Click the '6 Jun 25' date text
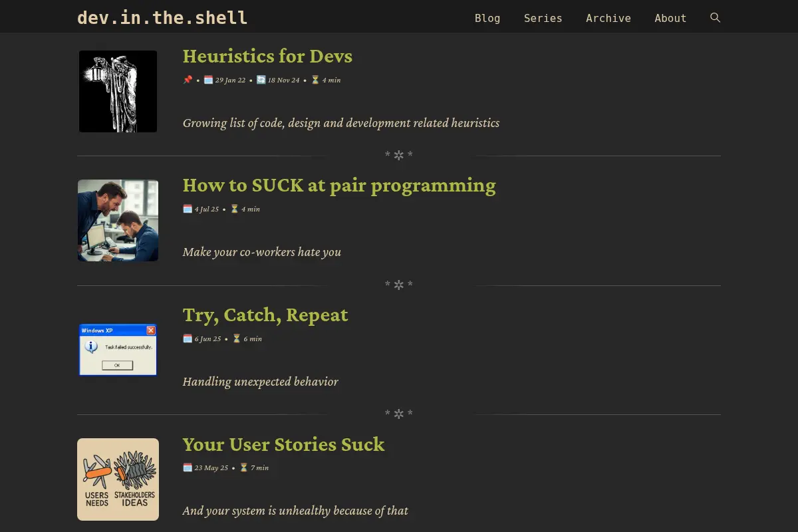The image size is (798, 532). coord(207,338)
